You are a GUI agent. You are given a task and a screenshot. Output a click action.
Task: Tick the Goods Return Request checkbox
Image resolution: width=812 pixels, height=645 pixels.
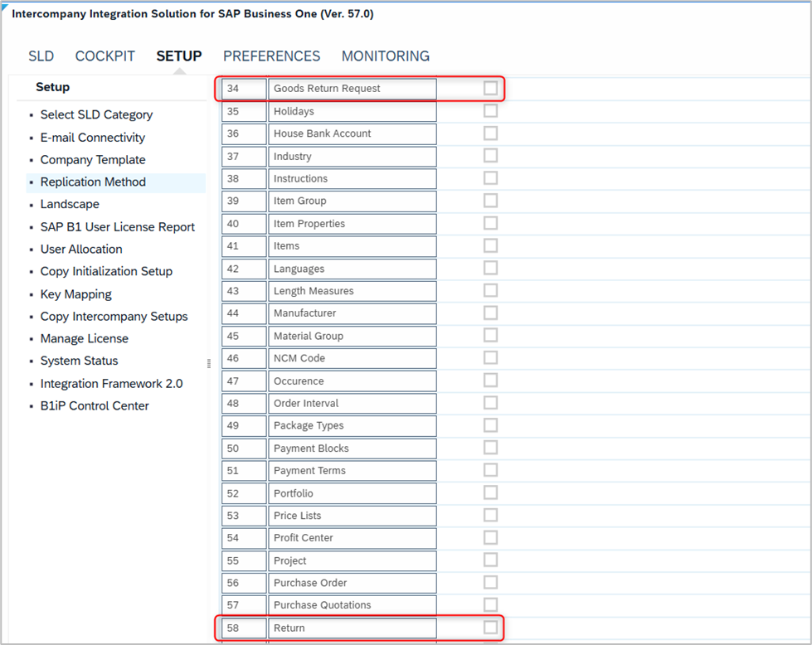[x=490, y=88]
